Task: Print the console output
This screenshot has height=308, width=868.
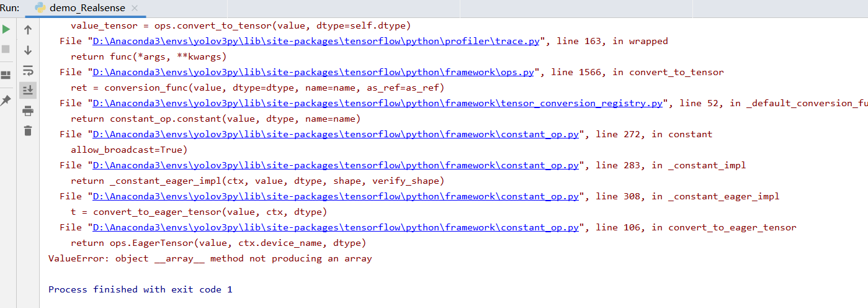Action: click(28, 111)
